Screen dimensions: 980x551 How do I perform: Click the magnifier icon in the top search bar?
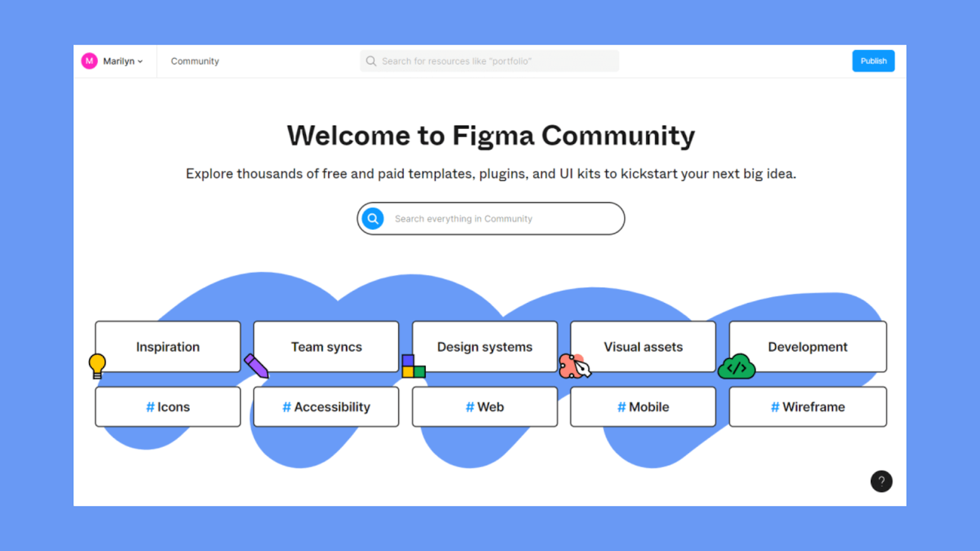tap(371, 61)
